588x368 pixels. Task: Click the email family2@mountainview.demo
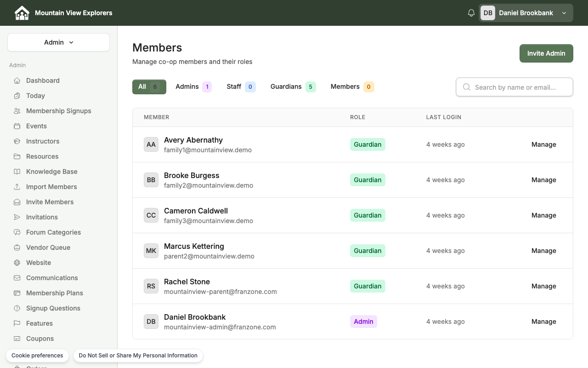tap(209, 185)
